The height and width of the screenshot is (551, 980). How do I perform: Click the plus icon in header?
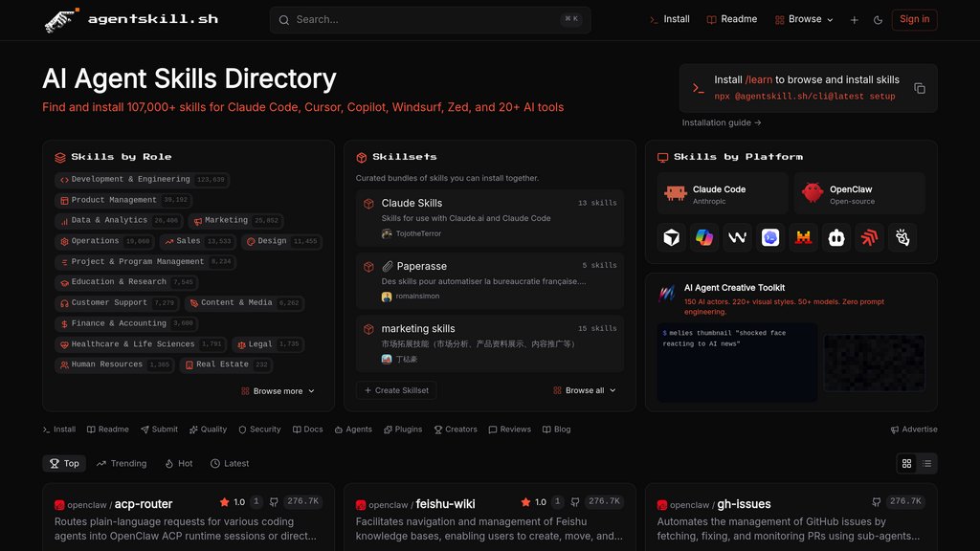point(854,20)
